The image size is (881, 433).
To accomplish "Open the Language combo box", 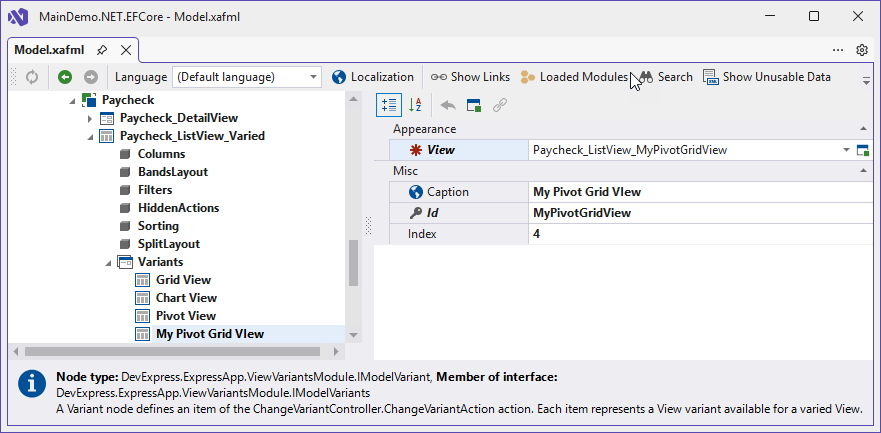I will (247, 77).
